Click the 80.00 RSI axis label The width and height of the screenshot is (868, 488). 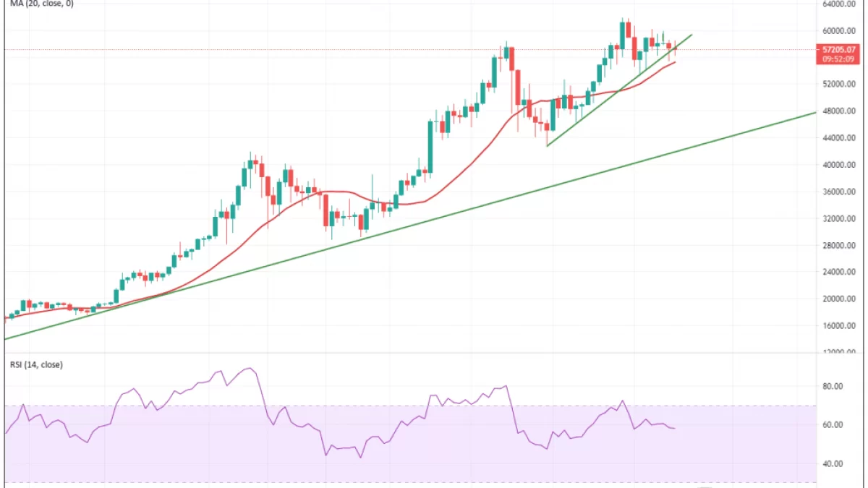[x=836, y=387]
